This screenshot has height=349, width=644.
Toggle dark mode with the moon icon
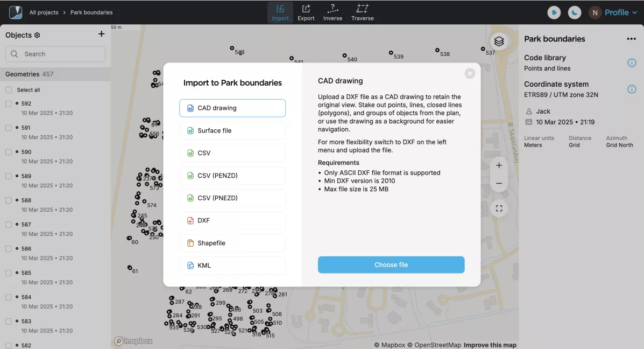(x=575, y=12)
